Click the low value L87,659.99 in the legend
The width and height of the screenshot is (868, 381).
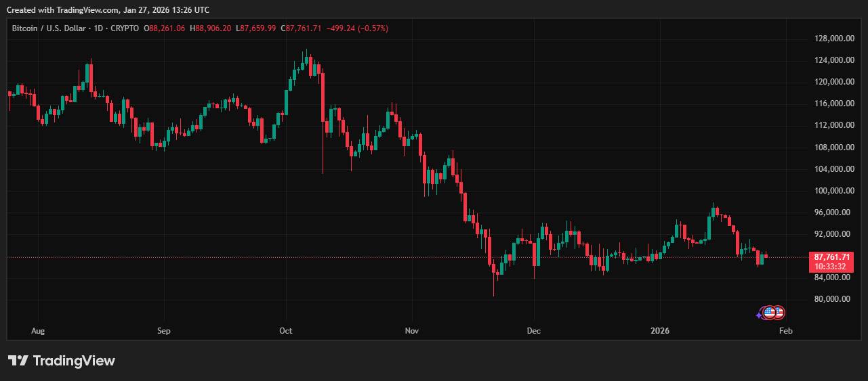click(256, 28)
